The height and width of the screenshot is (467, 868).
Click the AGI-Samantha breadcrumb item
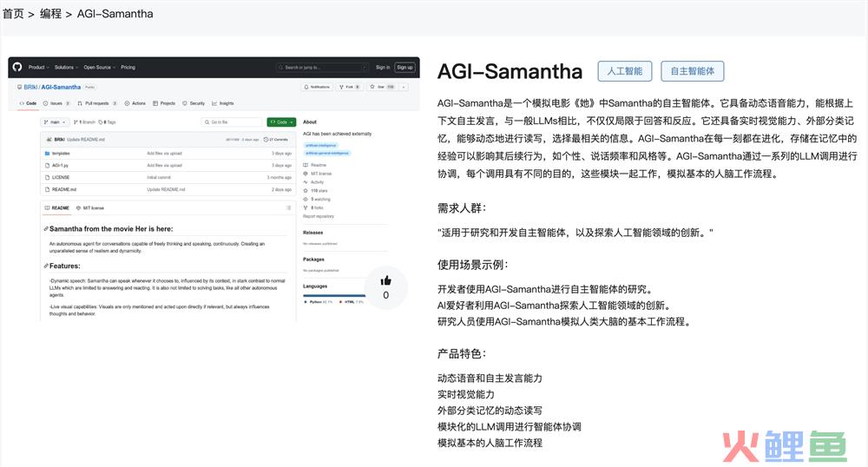115,14
